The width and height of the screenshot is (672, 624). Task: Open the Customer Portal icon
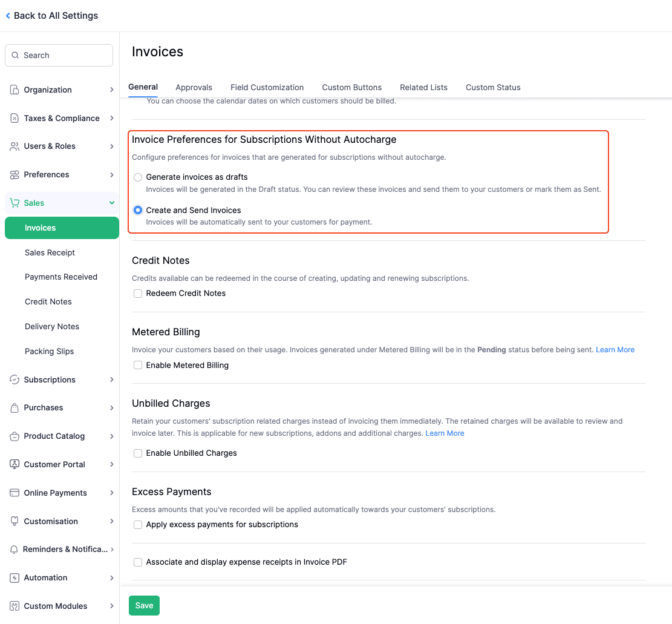coord(13,464)
